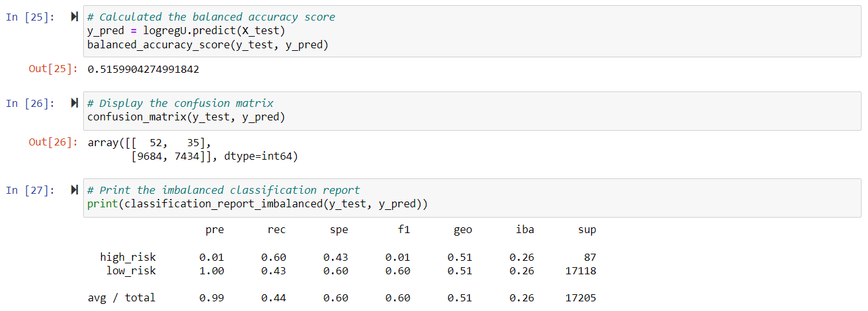This screenshot has width=868, height=311.
Task: Click the comment '# Calculated the balanced accuracy score'
Action: pos(211,17)
